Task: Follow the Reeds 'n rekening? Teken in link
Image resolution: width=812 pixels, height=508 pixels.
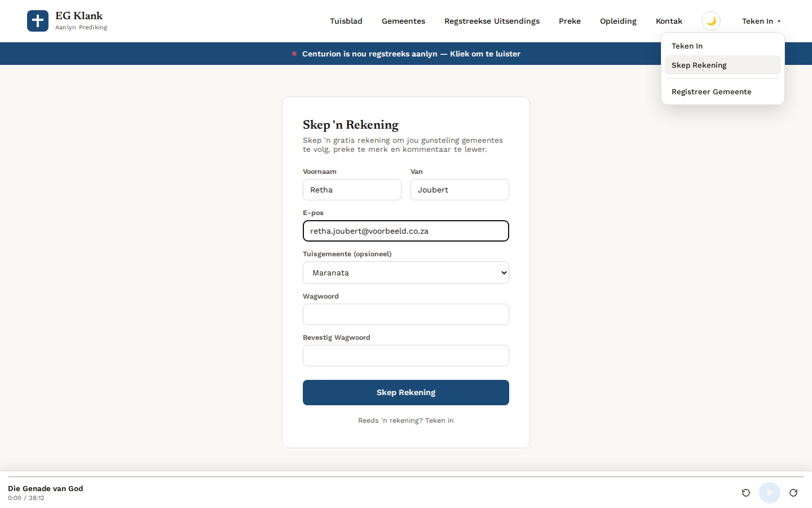Action: 406,421
